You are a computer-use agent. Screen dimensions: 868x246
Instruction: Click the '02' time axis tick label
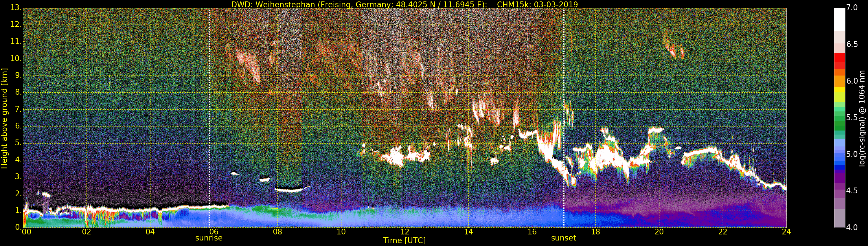[x=87, y=232]
